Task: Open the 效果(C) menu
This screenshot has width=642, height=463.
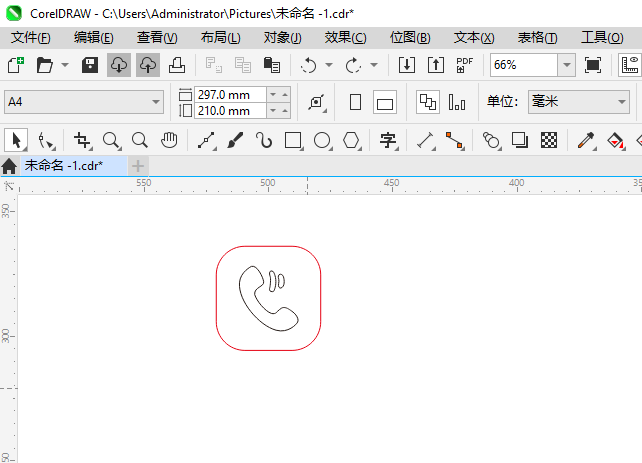Action: [346, 38]
